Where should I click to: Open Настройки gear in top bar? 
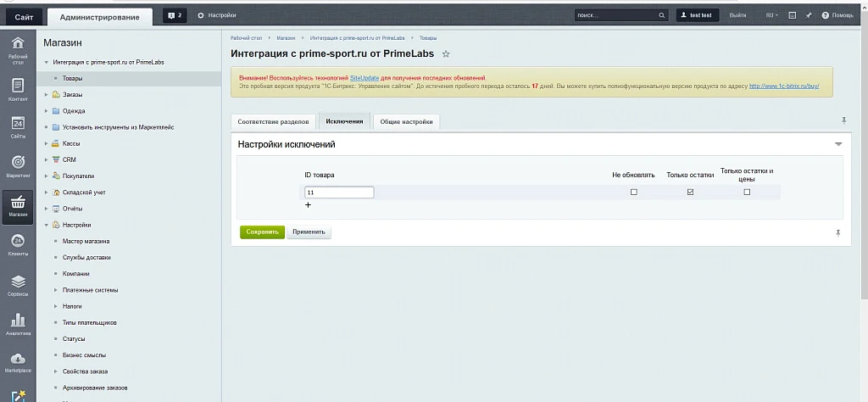point(216,15)
